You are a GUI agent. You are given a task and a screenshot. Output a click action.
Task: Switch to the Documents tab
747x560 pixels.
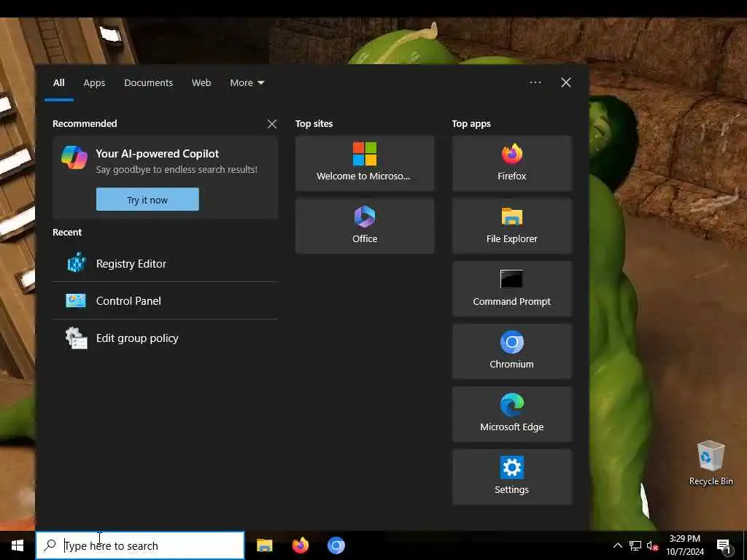(148, 83)
